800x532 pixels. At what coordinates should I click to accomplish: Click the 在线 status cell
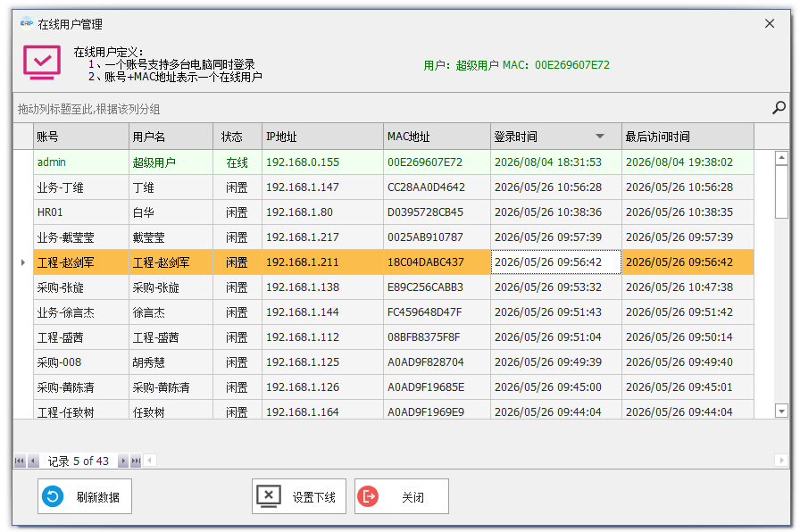click(237, 162)
